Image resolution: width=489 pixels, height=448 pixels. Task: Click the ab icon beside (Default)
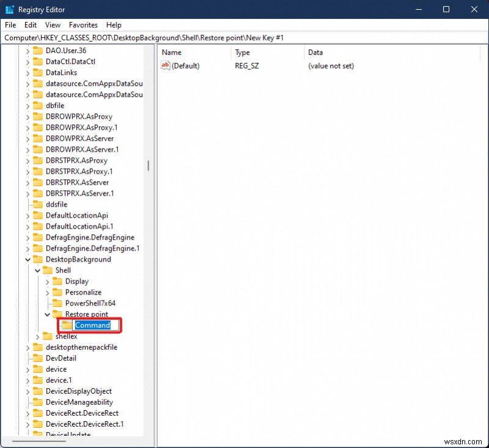pos(164,65)
